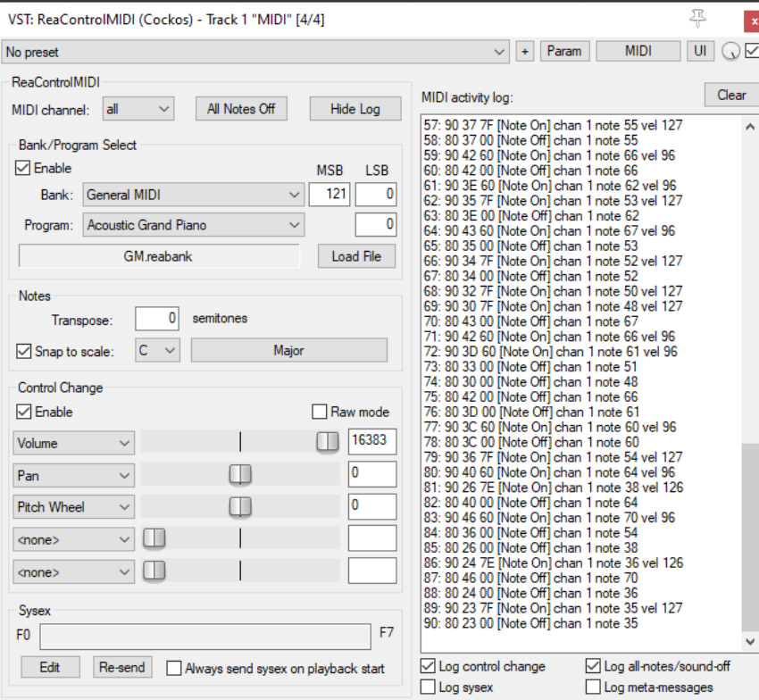Select log line 86 note 36 vel 126
759x700 pixels.
pos(554,563)
